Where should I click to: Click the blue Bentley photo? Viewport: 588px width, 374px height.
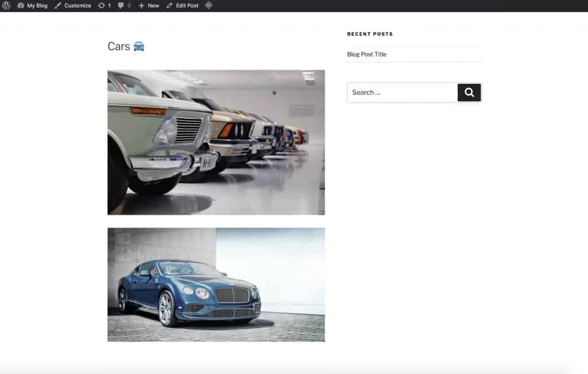click(216, 284)
